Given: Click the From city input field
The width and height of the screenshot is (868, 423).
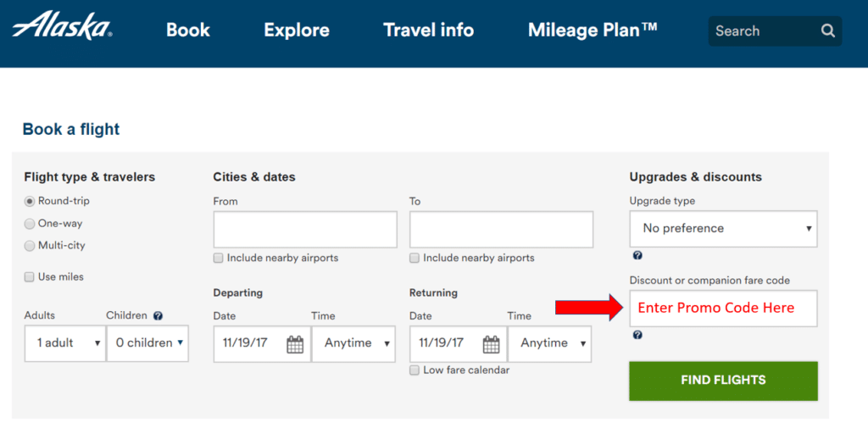Looking at the screenshot, I should [x=305, y=230].
